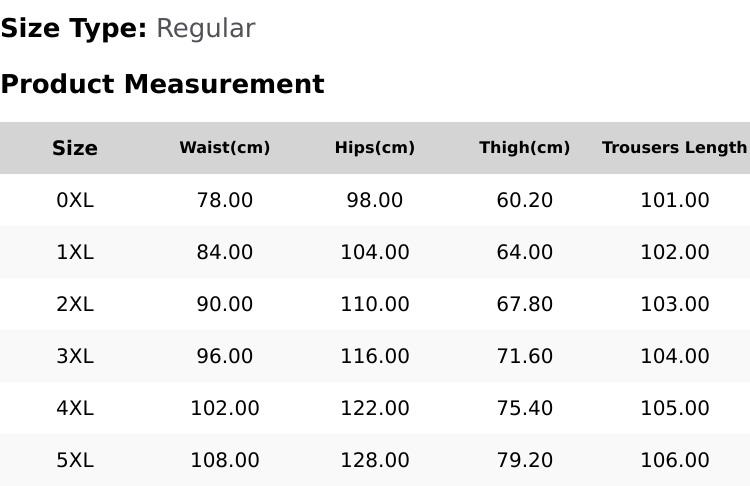Screen dimensions: 750x486
Task: Click the Size column header
Action: coord(75,148)
